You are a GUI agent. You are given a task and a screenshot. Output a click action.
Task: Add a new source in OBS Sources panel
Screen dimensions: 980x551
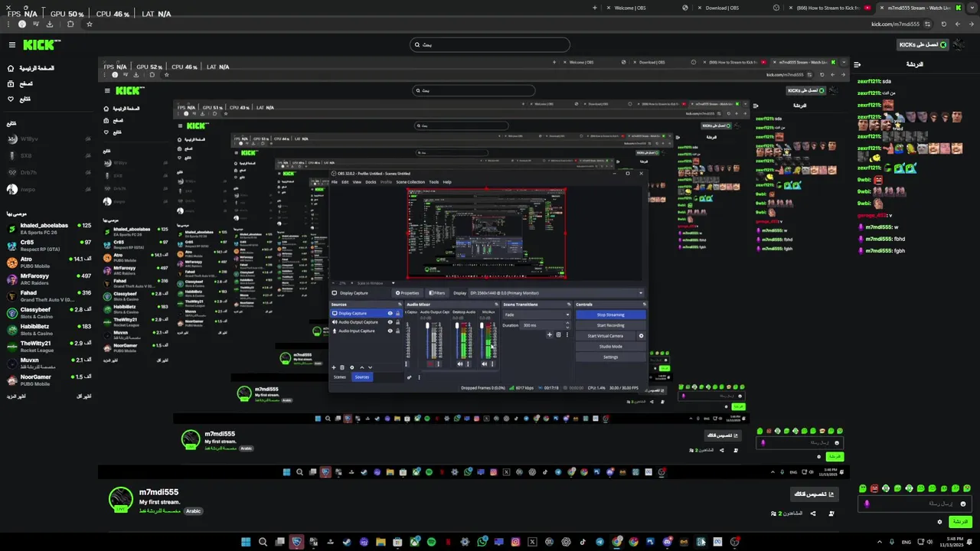pos(334,367)
